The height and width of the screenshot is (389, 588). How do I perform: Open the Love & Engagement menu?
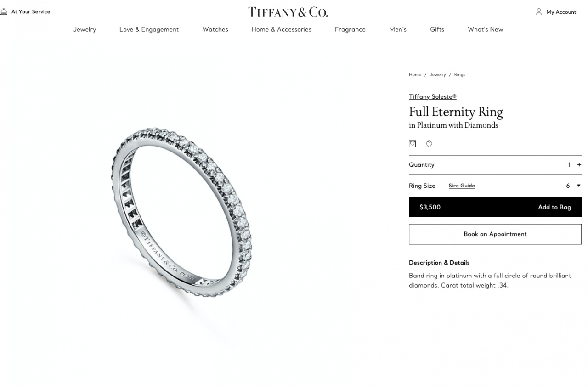(149, 29)
